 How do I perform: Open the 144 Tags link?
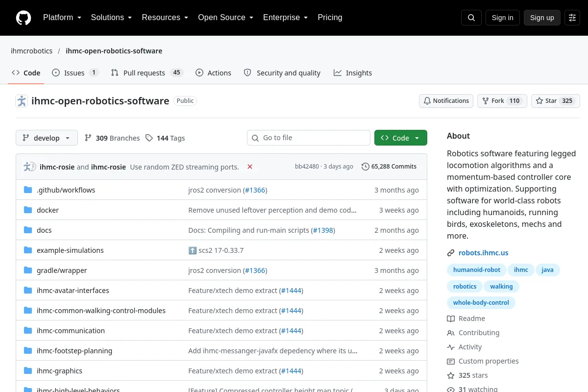tap(165, 138)
